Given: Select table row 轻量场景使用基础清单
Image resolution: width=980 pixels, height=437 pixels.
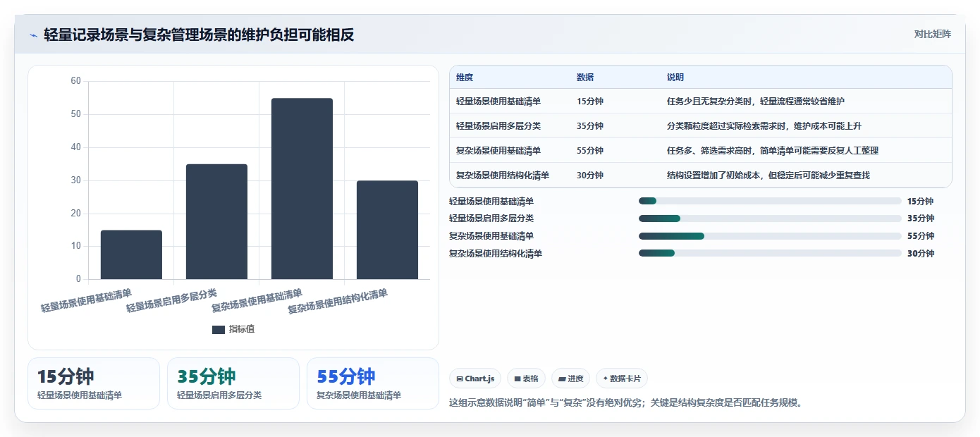Looking at the screenshot, I should [700, 101].
